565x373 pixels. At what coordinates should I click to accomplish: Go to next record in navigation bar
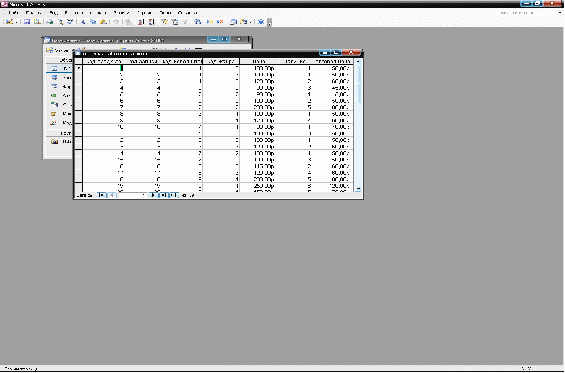point(154,195)
